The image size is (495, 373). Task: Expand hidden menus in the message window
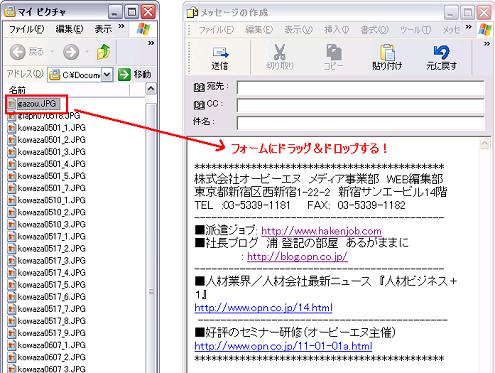469,27
